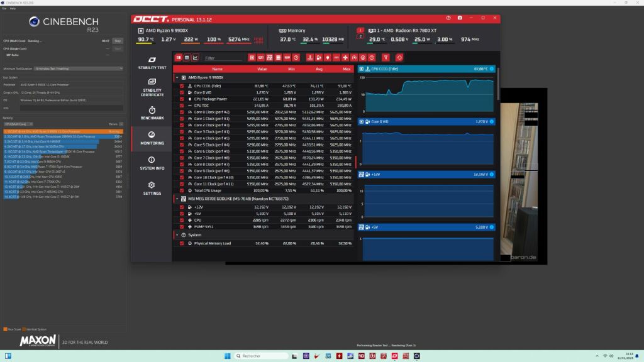Switch to table-only monitoring view
644x362 pixels.
pos(187,58)
